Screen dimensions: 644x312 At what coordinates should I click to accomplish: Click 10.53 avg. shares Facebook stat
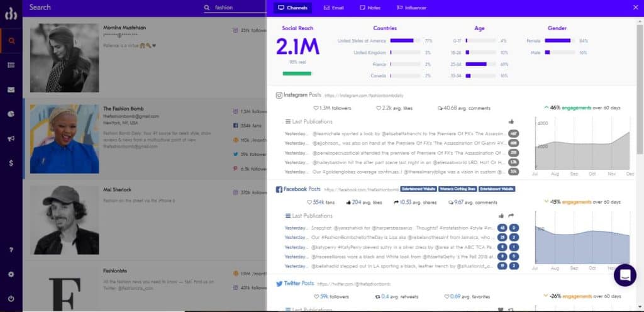pyautogui.click(x=415, y=203)
